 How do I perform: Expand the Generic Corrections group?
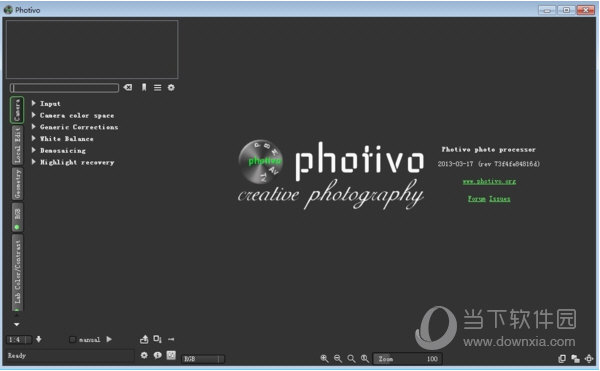pos(75,127)
